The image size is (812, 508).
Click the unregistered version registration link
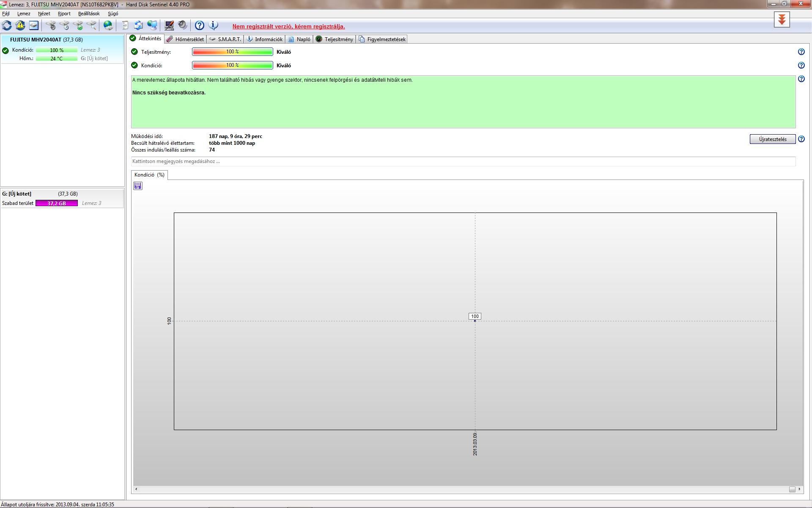pos(288,27)
